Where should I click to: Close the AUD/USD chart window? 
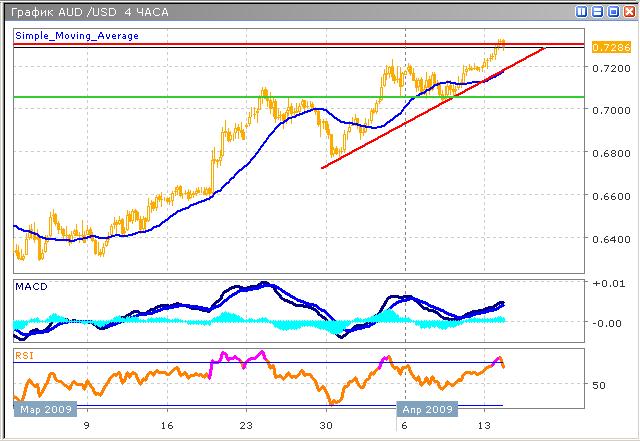point(628,10)
